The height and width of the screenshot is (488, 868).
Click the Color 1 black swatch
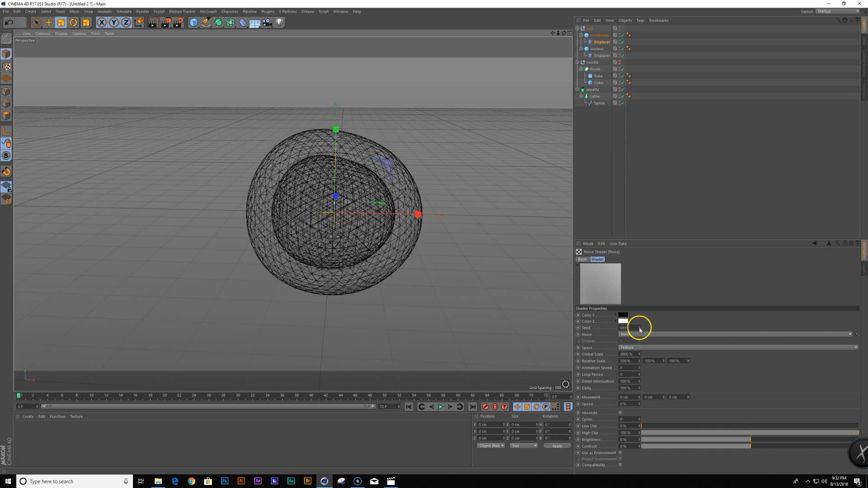[623, 315]
